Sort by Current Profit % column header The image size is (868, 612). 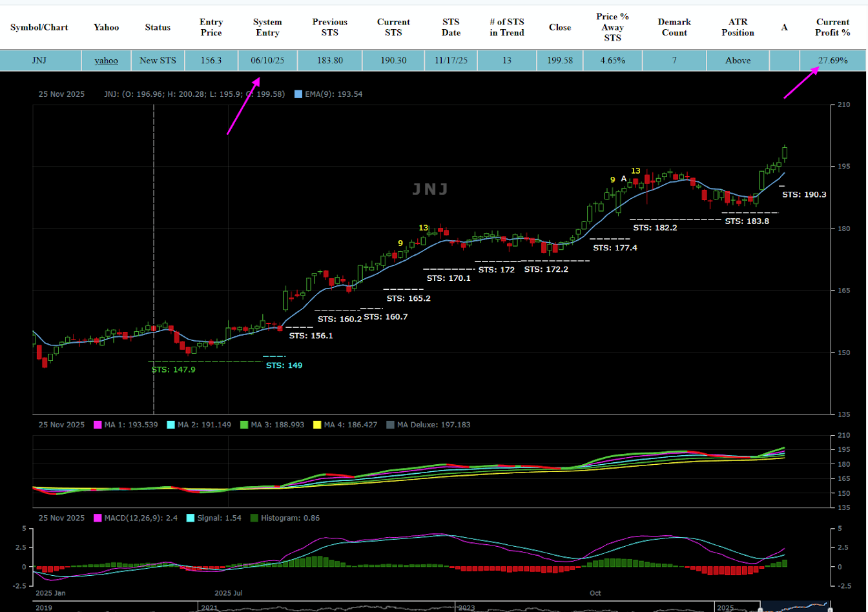tap(832, 27)
